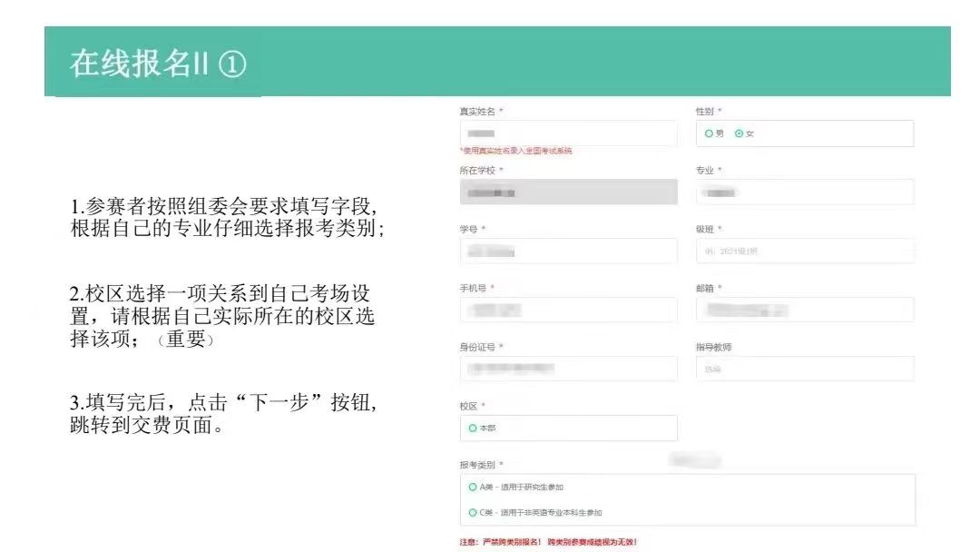Image resolution: width=980 pixels, height=552 pixels.
Task: Click the red 严禁跨类别报名 warning note
Action: click(x=548, y=542)
